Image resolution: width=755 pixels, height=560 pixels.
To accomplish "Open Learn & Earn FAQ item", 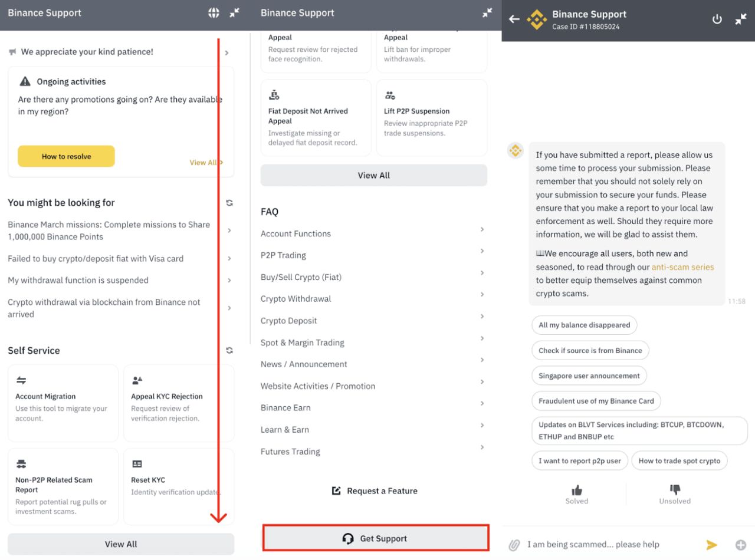I will 373,430.
